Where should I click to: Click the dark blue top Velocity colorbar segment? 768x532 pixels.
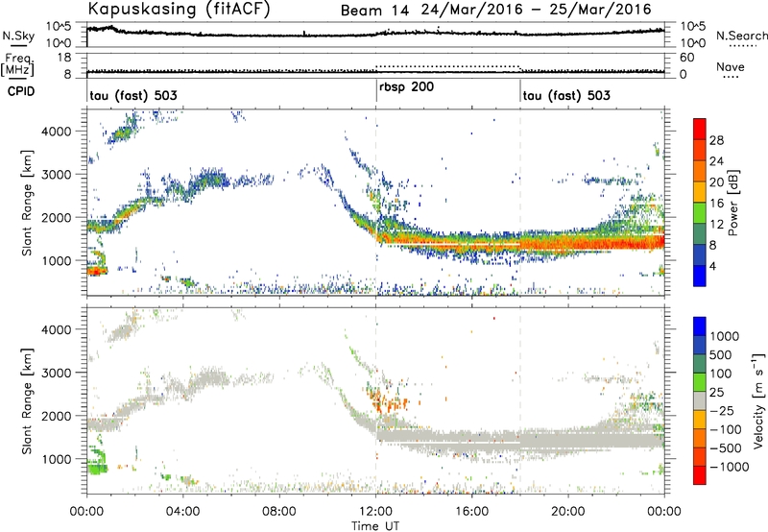click(700, 326)
